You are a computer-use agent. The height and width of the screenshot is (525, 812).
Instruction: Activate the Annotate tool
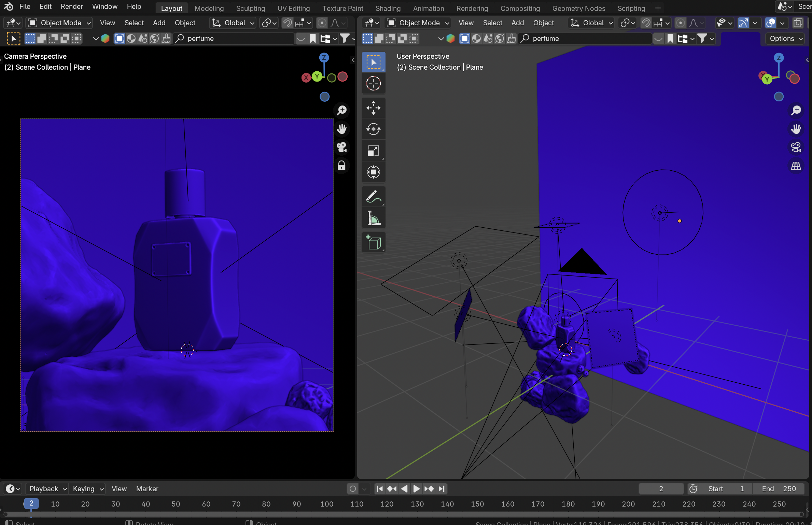click(x=374, y=196)
